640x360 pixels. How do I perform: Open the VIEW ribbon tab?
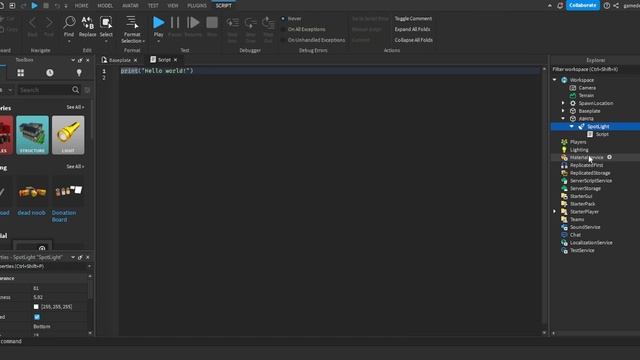tap(173, 6)
